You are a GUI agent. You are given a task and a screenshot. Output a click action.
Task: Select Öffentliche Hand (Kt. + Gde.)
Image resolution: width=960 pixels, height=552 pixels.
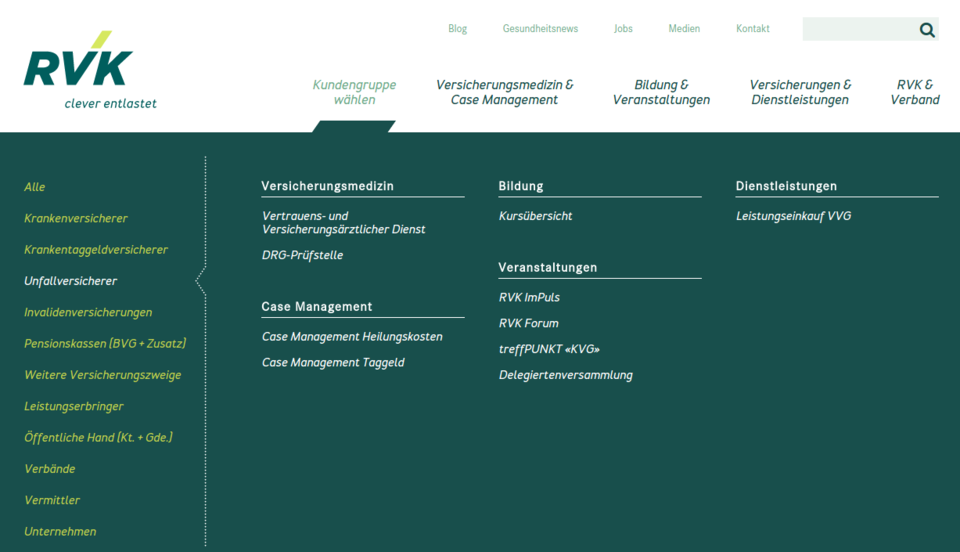point(98,438)
